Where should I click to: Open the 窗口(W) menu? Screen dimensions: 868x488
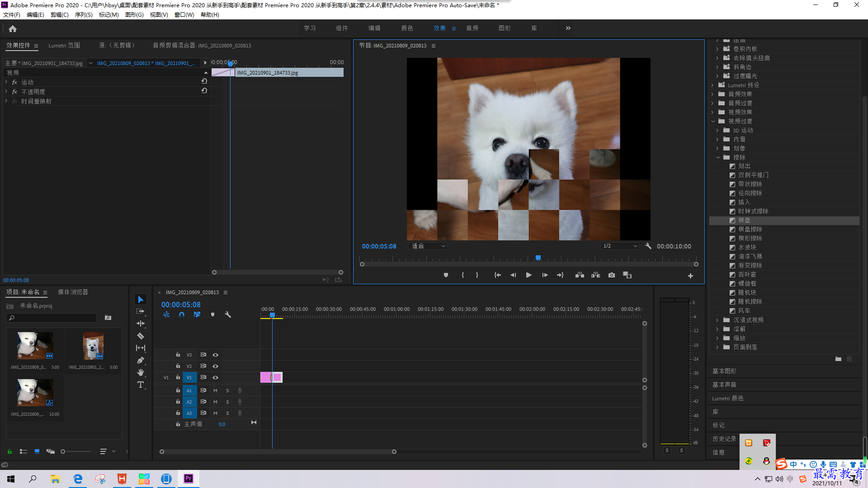tap(184, 15)
